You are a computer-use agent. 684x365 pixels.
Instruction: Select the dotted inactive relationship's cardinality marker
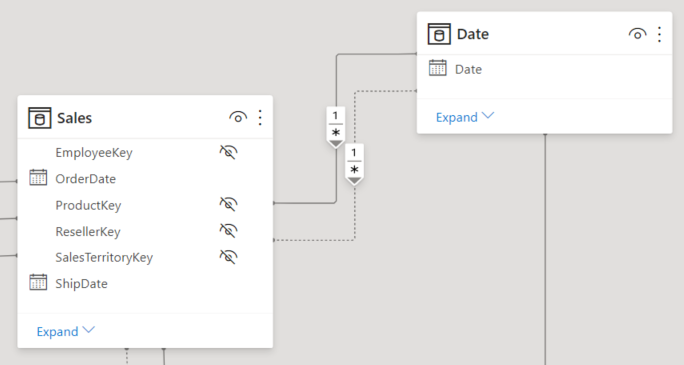(x=354, y=164)
